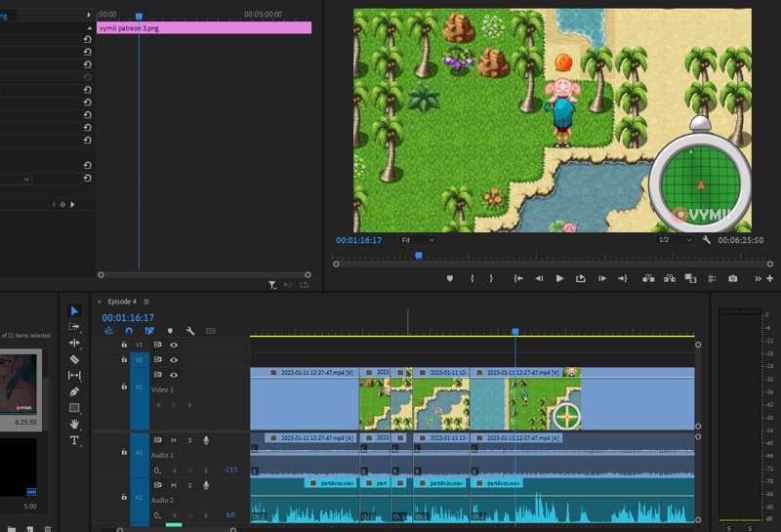Play the sequence in Program monitor
Image resolution: width=781 pixels, height=532 pixels.
click(559, 278)
